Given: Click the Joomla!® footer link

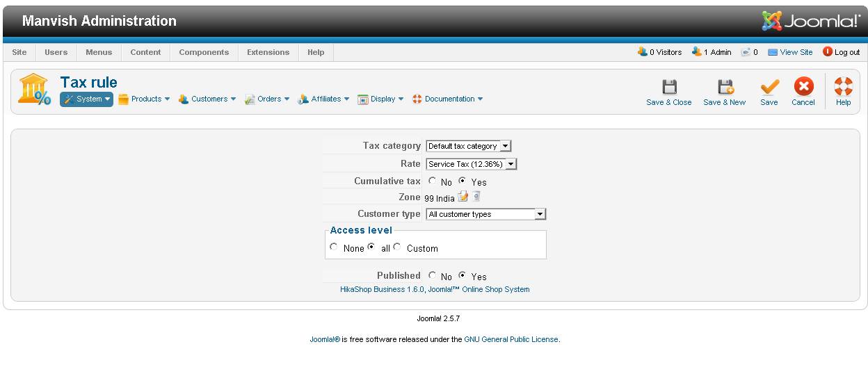Looking at the screenshot, I should coord(325,339).
